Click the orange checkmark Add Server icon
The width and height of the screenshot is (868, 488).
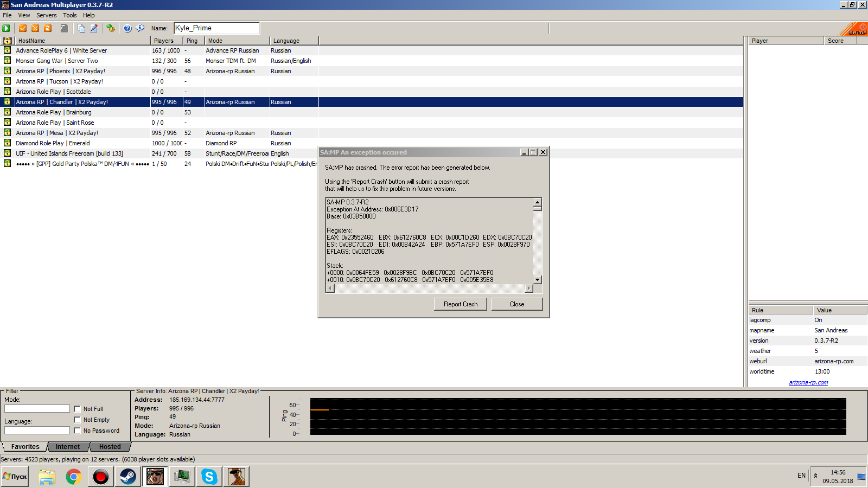coord(23,28)
